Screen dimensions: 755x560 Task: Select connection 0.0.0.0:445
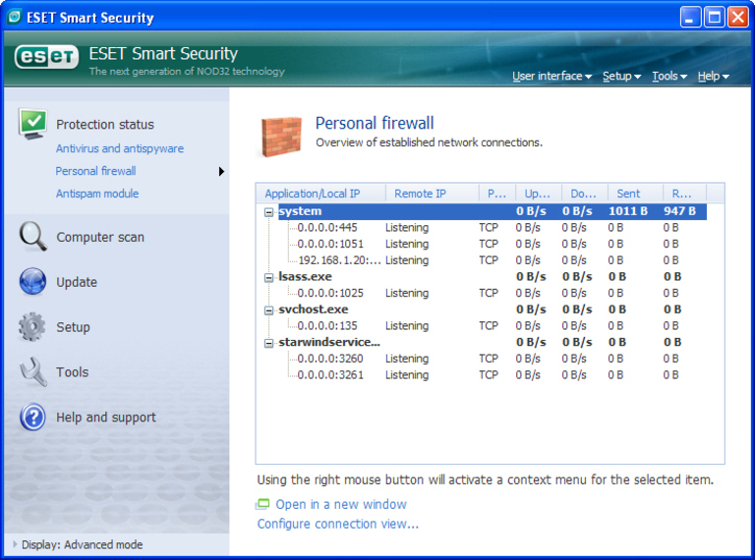coord(493,228)
